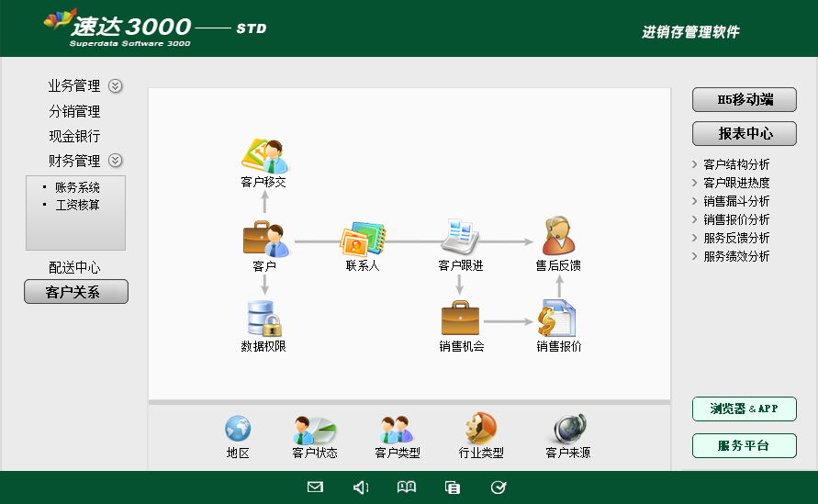Open the 联系人 contacts icon
This screenshot has width=818, height=504.
coord(363,239)
